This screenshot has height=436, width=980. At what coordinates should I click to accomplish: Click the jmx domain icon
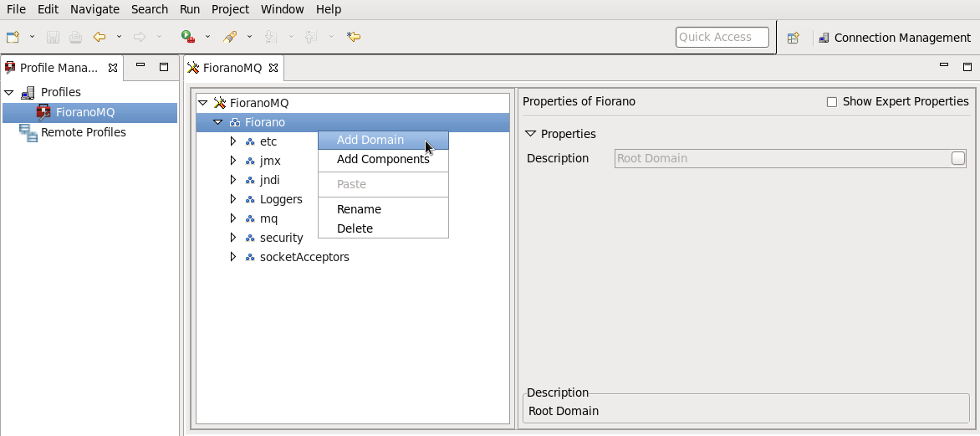(x=250, y=162)
